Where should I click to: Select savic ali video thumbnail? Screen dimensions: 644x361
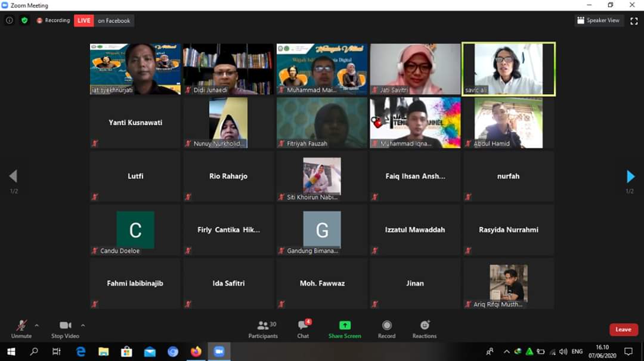(x=509, y=69)
